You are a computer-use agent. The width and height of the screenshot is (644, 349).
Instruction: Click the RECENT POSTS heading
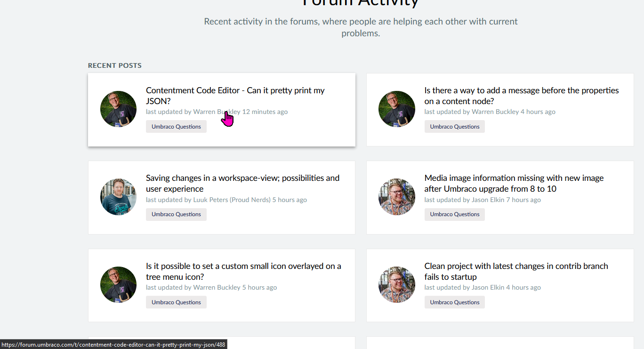point(115,65)
